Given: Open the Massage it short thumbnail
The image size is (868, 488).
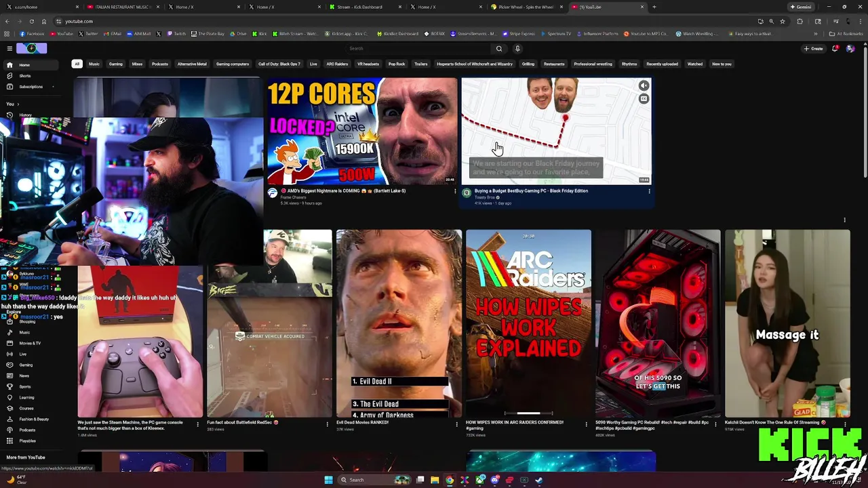Looking at the screenshot, I should [787, 323].
